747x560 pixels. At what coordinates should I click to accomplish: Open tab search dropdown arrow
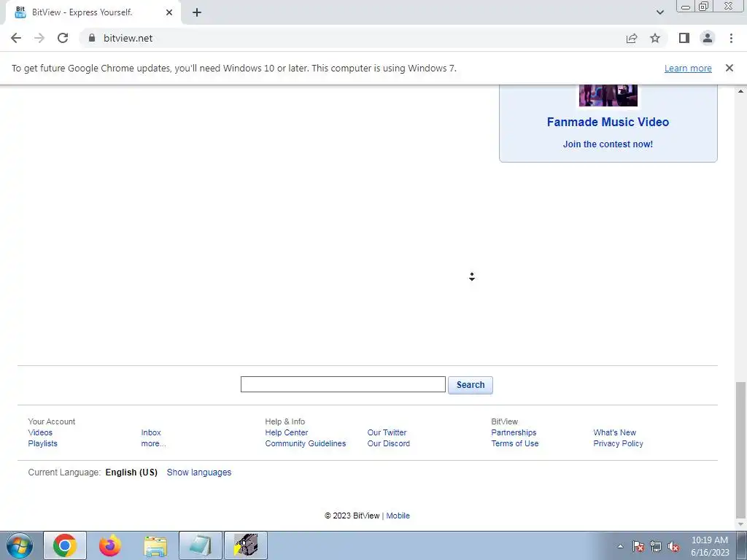[x=659, y=12]
